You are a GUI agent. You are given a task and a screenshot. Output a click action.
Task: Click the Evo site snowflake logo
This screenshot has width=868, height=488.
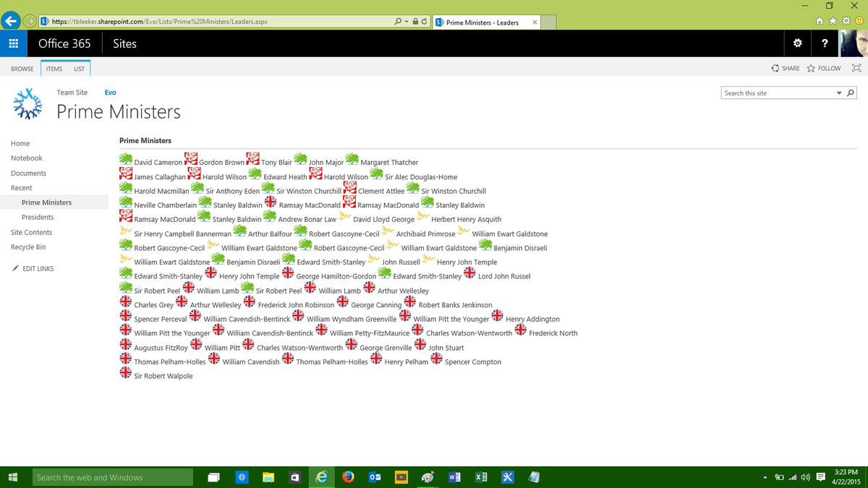click(x=29, y=103)
